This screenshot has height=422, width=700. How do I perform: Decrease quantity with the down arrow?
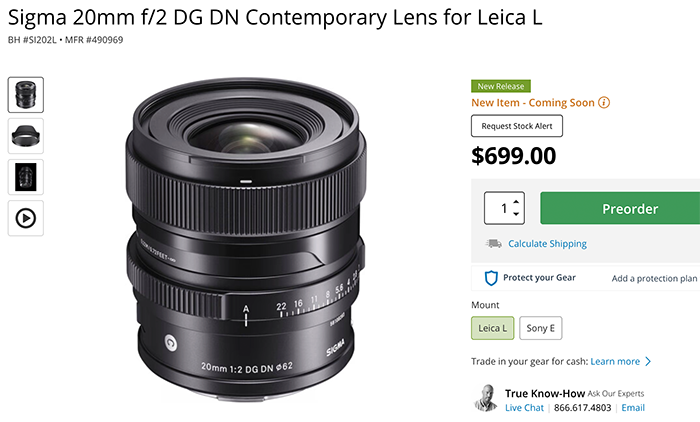pos(516,215)
